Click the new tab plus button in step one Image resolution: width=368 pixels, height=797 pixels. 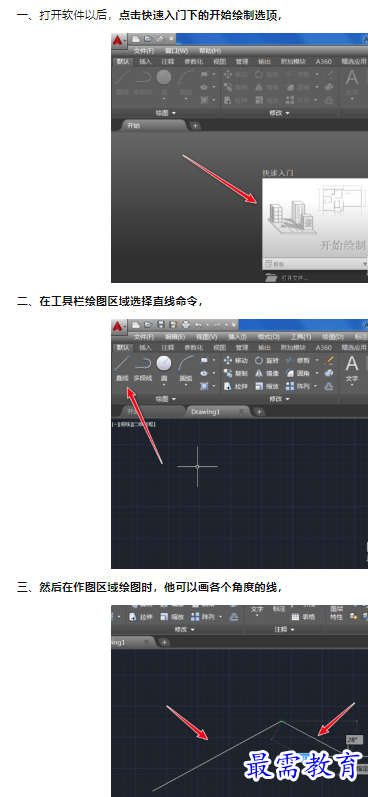[195, 126]
